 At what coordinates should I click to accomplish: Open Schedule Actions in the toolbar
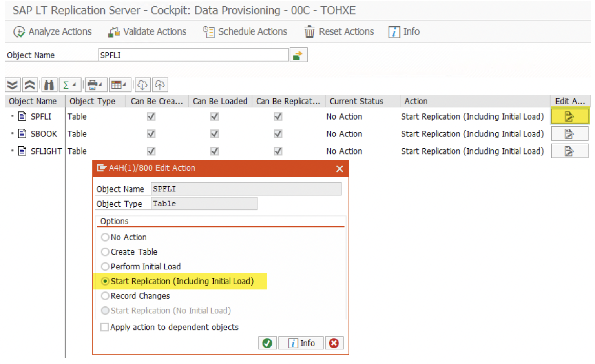pyautogui.click(x=245, y=32)
